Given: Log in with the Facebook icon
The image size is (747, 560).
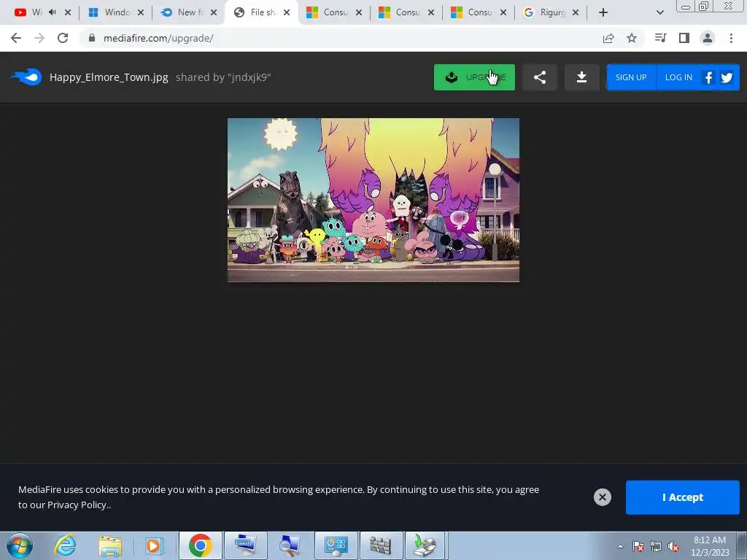Looking at the screenshot, I should coord(708,77).
